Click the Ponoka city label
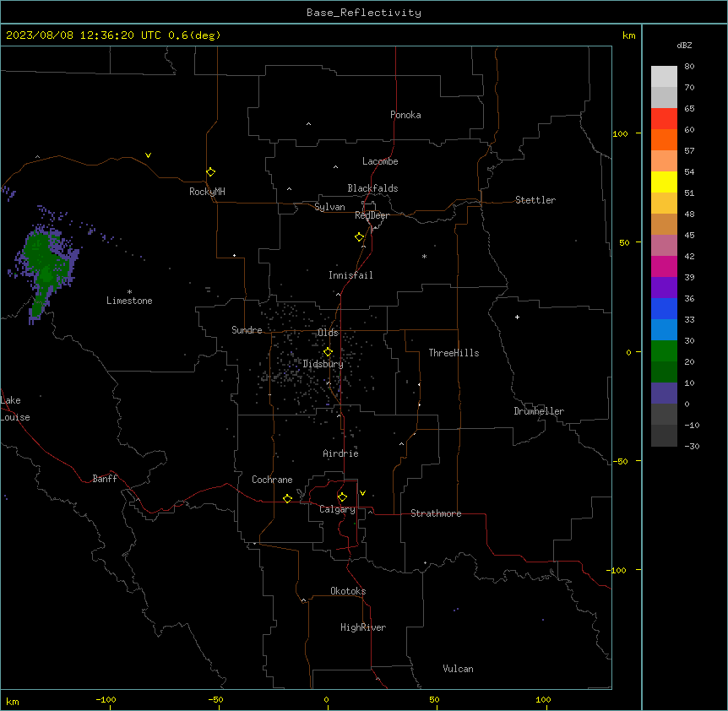The image size is (728, 711). tap(405, 115)
